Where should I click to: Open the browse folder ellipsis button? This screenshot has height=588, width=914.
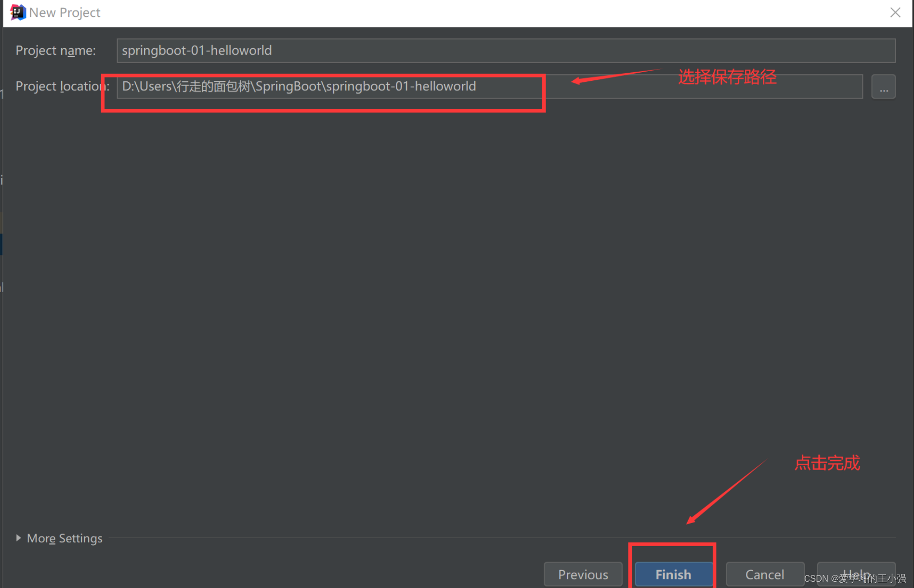click(x=884, y=87)
